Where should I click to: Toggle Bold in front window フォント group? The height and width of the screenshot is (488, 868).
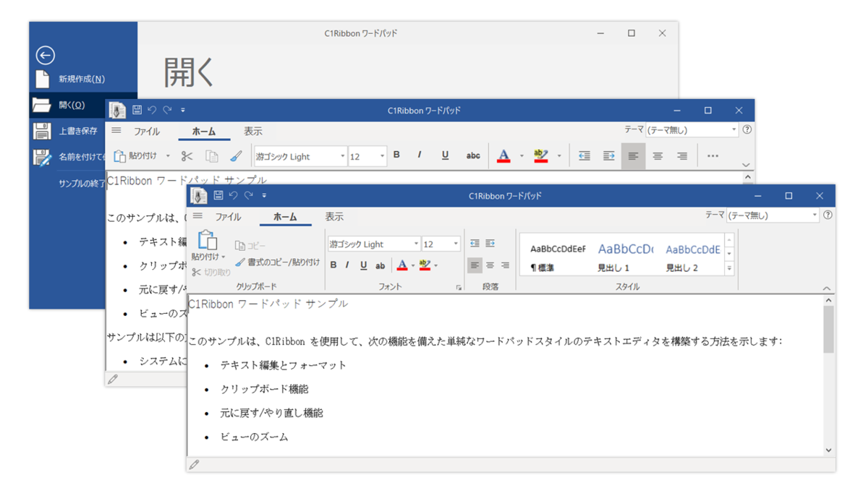(x=333, y=265)
